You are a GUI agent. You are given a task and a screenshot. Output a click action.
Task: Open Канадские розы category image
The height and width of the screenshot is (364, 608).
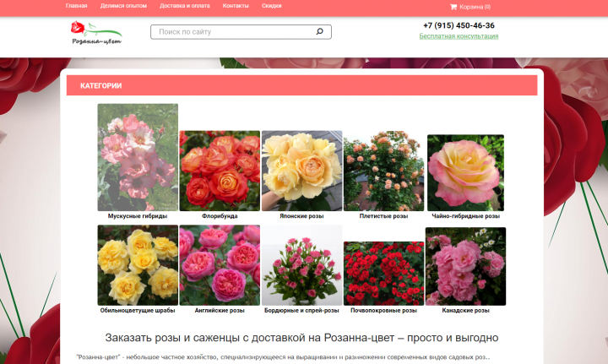[x=465, y=266]
